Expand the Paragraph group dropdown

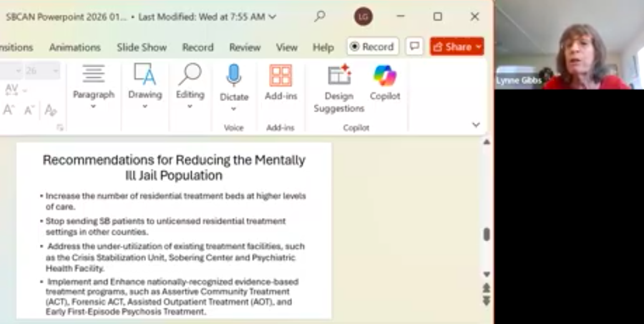coord(94,107)
